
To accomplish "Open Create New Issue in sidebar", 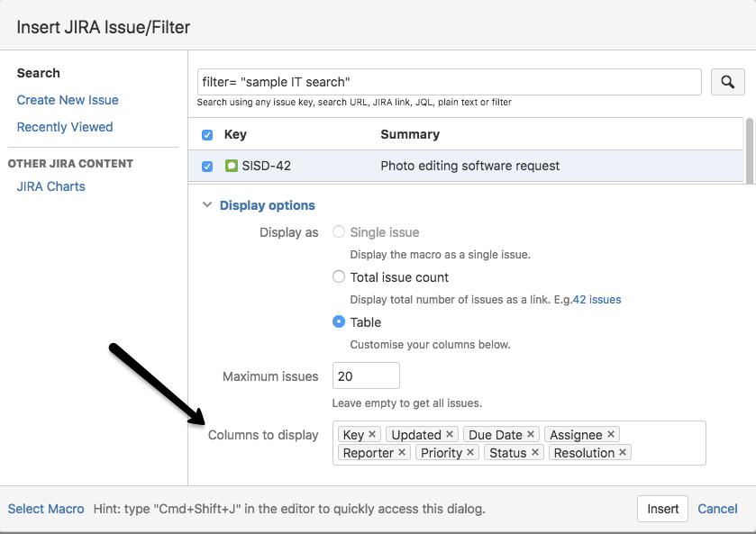I will tap(68, 100).
